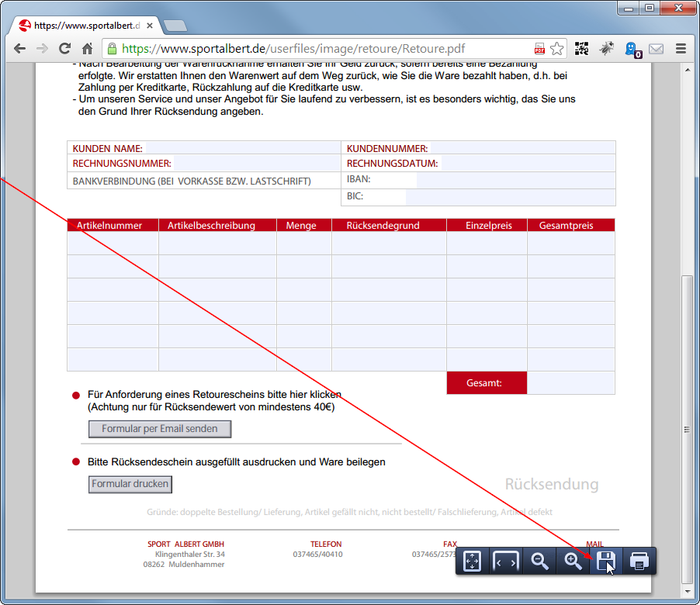700x605 pixels.
Task: Open the Ghostery ghost extension
Action: coord(632,49)
